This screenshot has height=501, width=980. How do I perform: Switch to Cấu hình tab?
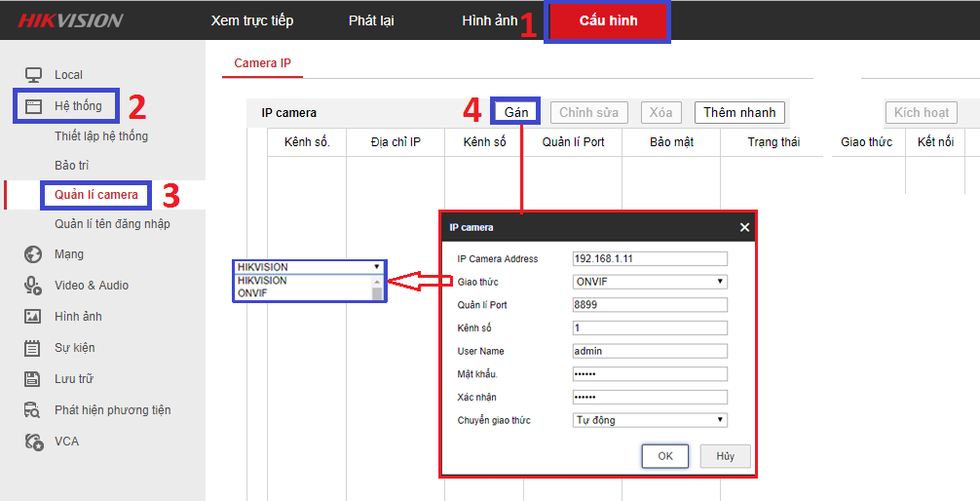pos(608,20)
